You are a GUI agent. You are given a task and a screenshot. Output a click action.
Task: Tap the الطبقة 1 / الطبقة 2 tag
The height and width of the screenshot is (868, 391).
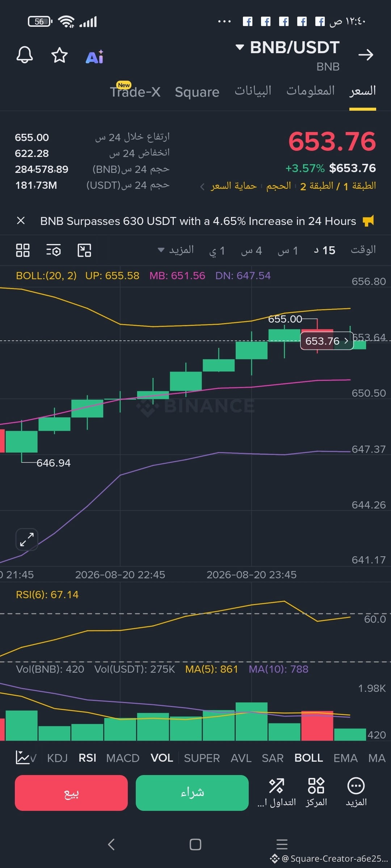[x=338, y=186]
